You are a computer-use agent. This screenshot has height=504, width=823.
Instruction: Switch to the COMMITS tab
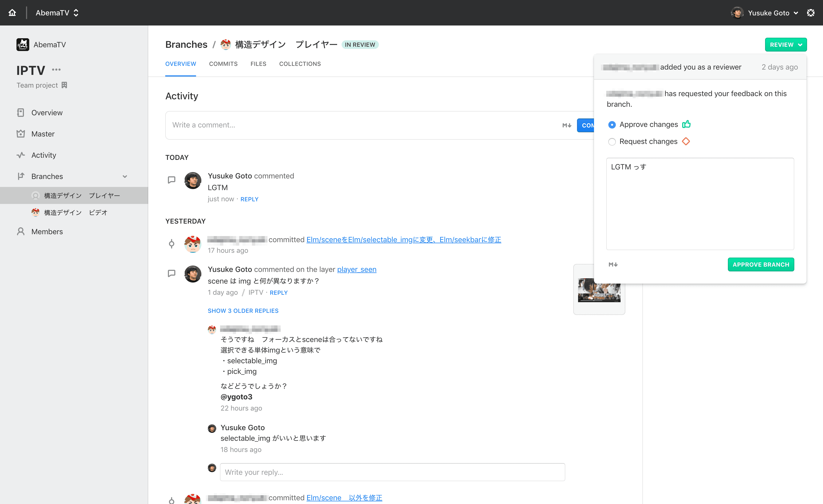tap(223, 64)
